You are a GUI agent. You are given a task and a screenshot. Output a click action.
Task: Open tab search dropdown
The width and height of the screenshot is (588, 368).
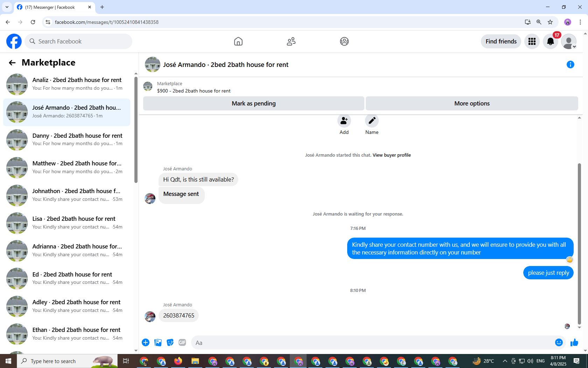pos(7,7)
